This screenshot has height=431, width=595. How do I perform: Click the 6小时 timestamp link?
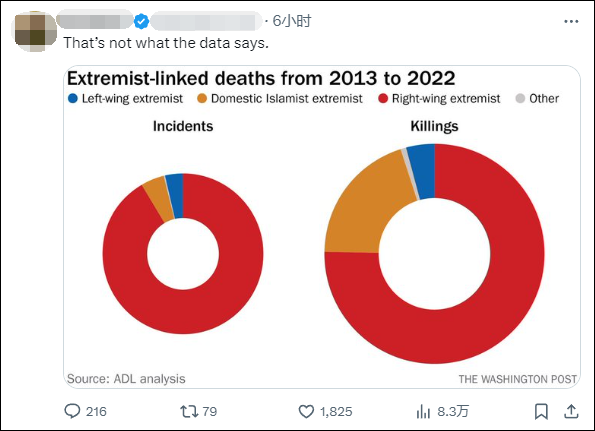[292, 21]
